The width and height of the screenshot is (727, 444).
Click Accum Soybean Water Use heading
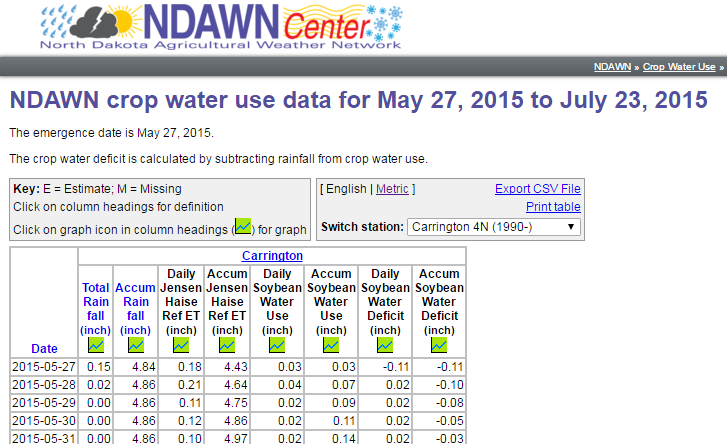(331, 302)
